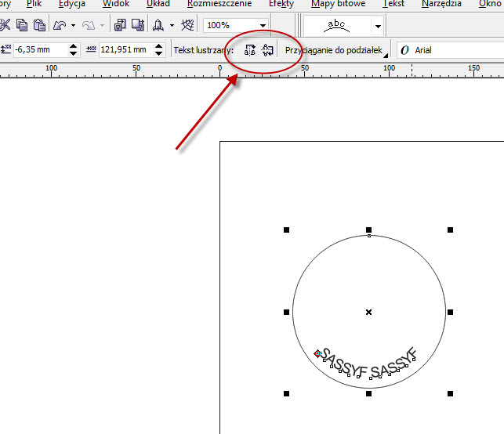
Task: Click the Undo arrow icon
Action: 60,25
